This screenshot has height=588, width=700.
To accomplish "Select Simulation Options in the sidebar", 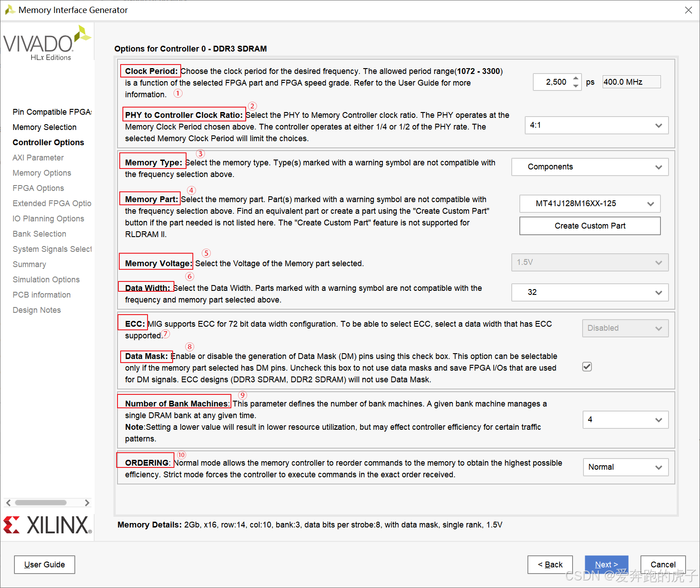I will [46, 280].
